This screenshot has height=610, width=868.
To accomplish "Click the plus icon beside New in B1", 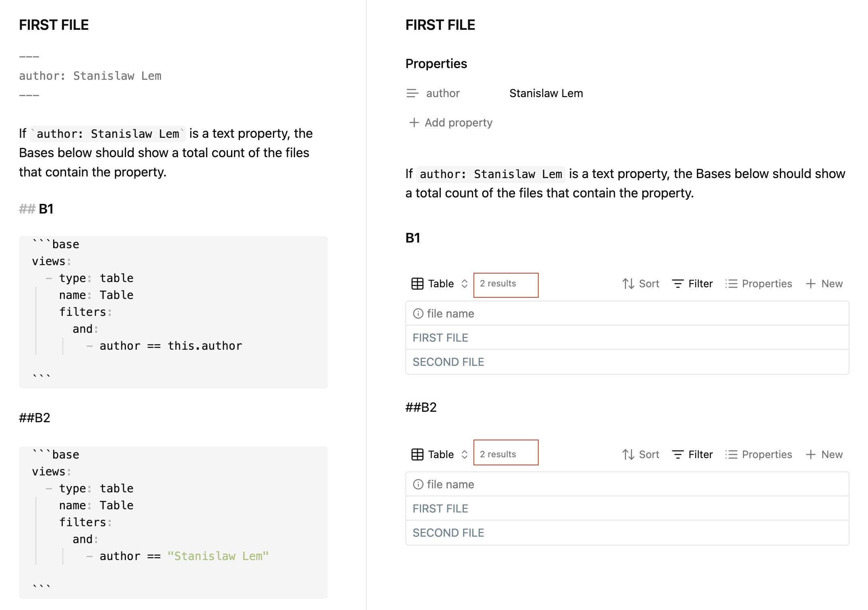I will point(810,284).
